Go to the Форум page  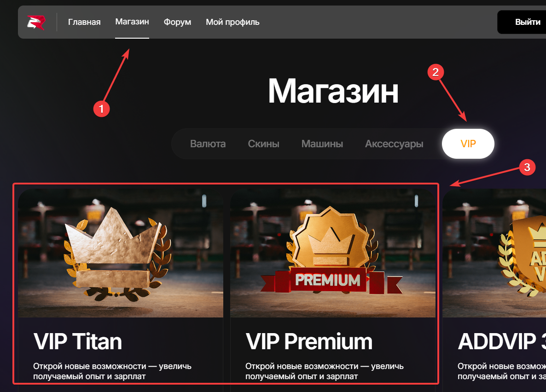point(177,22)
